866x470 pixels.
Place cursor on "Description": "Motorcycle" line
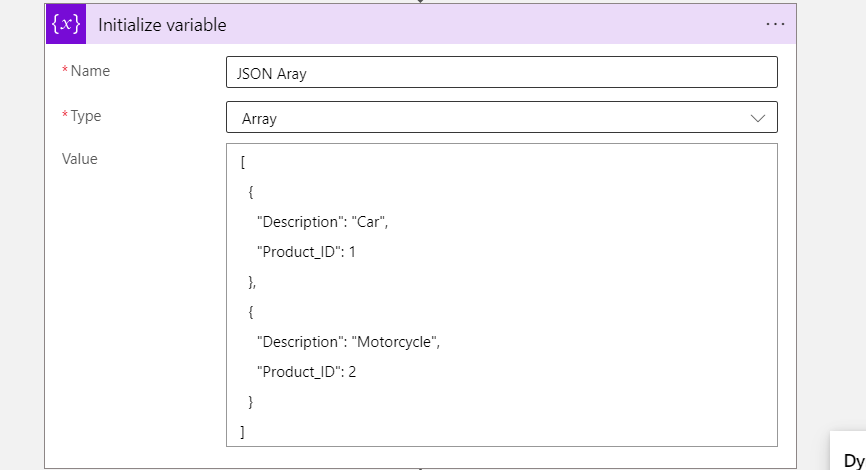(x=348, y=342)
